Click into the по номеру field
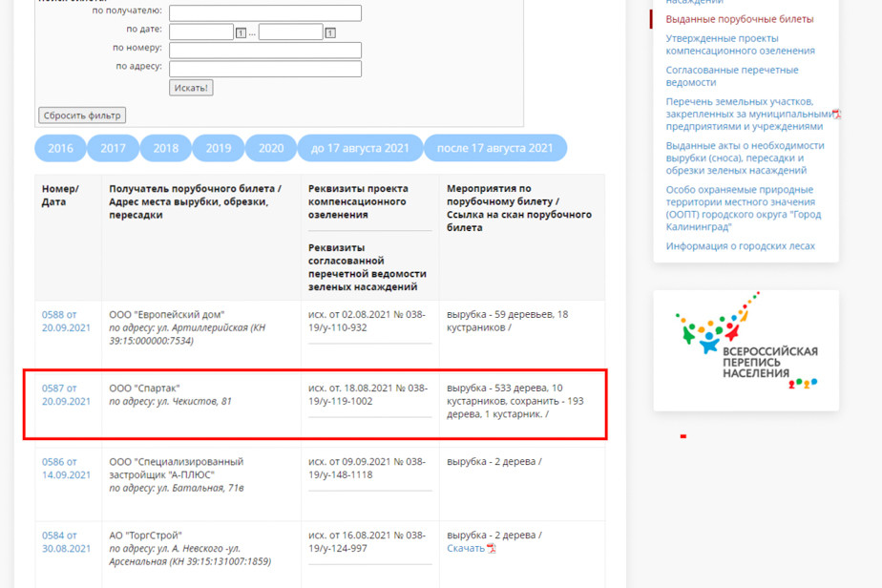This screenshot has height=588, width=882. click(x=265, y=50)
